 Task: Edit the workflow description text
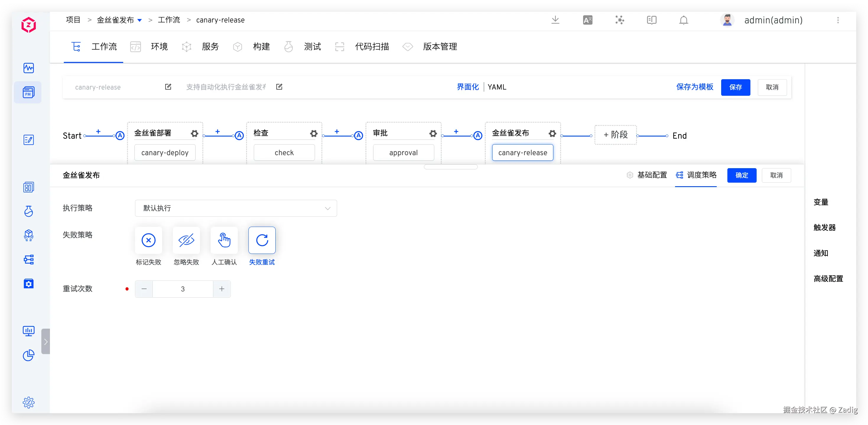279,87
